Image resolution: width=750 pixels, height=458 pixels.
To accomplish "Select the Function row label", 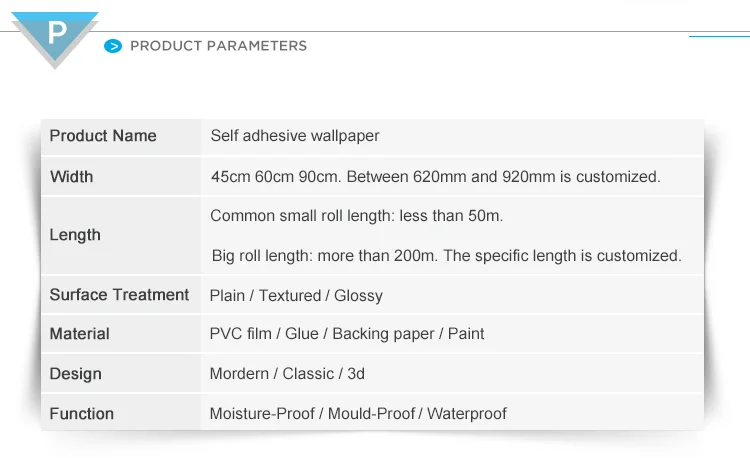I will (x=121, y=413).
